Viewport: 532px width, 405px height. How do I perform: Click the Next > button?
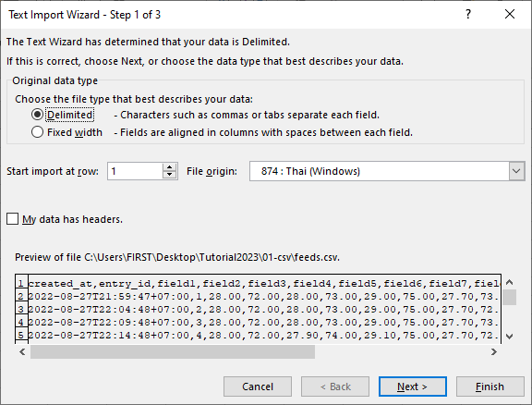[413, 387]
